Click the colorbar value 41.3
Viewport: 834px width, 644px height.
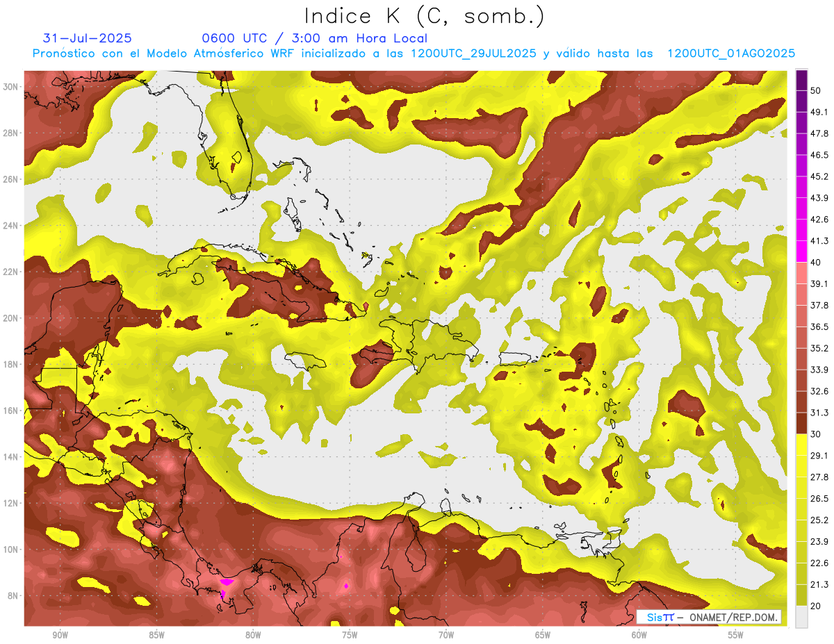pos(819,241)
